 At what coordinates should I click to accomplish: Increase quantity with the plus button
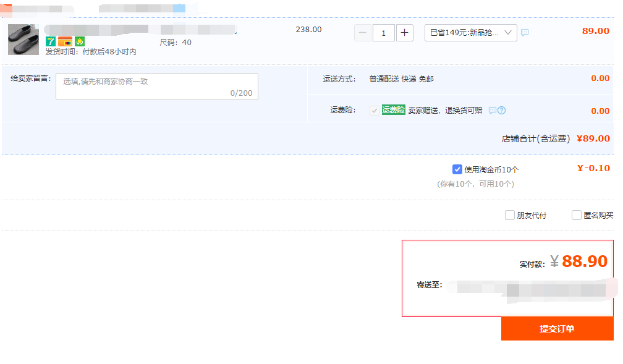click(x=404, y=33)
